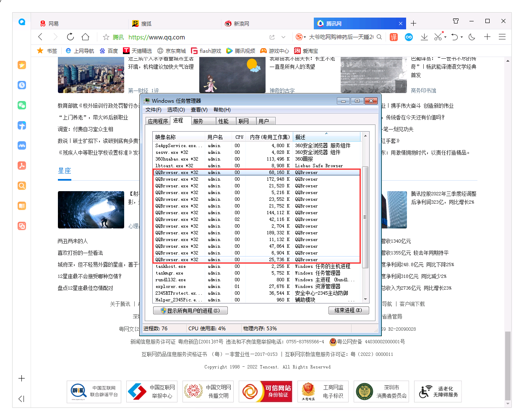Open the 游戏中心 bookmark
Viewport: 524px width, 420px height.
(275, 51)
